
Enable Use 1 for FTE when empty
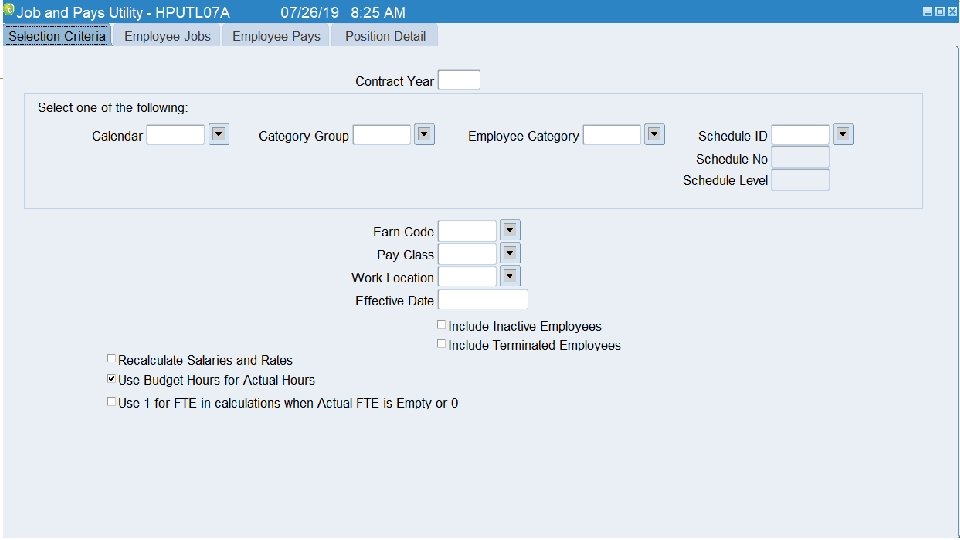click(x=112, y=403)
